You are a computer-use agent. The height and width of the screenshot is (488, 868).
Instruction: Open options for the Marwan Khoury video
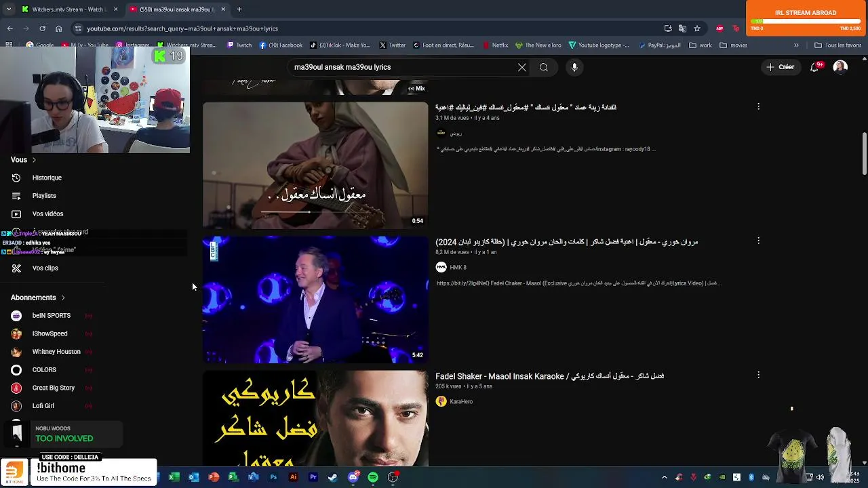pos(758,241)
